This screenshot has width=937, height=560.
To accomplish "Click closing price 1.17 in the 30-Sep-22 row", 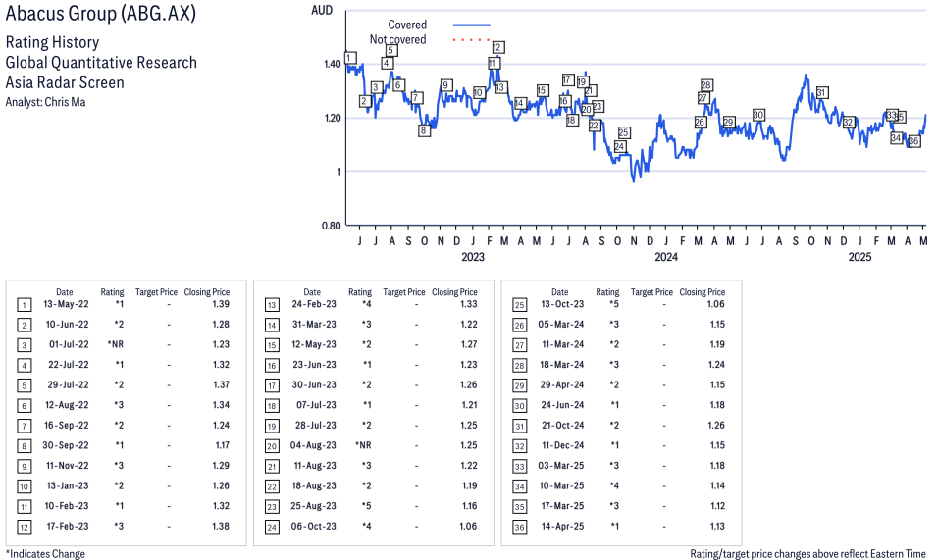I will pyautogui.click(x=223, y=445).
